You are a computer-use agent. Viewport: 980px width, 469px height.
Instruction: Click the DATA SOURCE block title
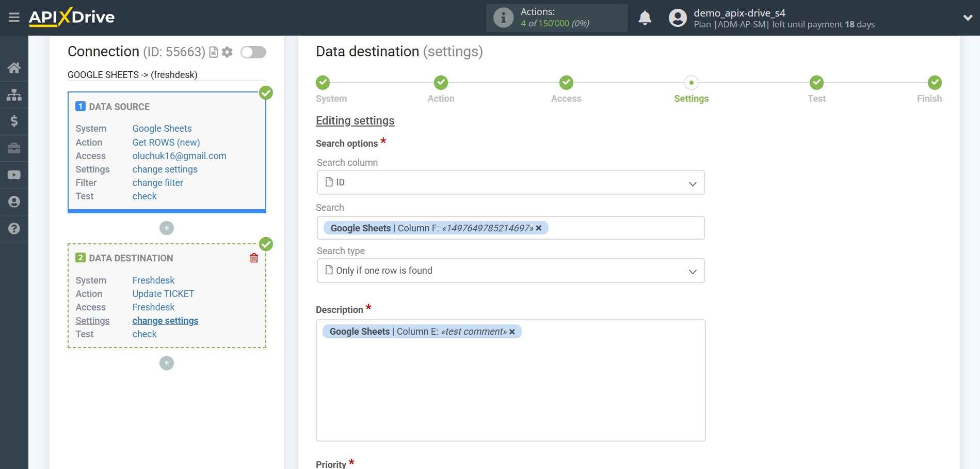[x=119, y=107]
